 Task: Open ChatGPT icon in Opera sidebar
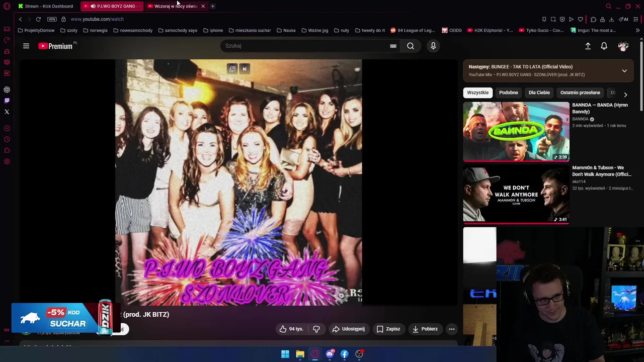(x=7, y=89)
